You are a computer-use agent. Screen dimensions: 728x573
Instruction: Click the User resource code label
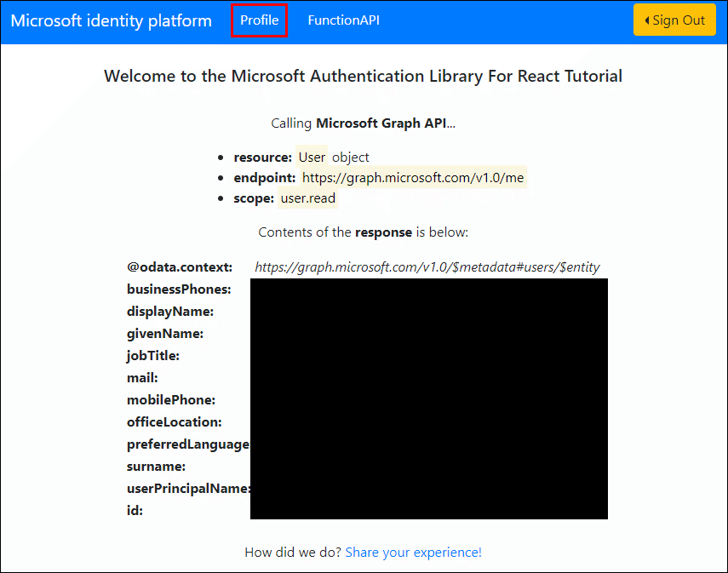[x=312, y=158]
